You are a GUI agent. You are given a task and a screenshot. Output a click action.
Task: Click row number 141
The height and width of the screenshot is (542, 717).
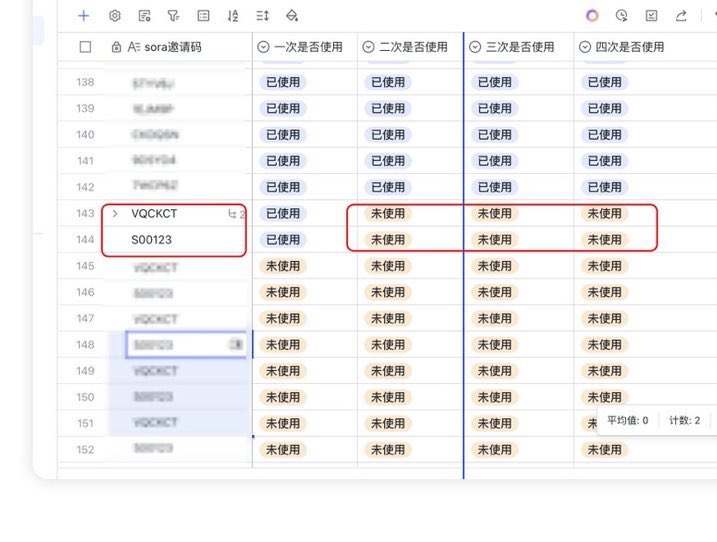(x=85, y=161)
